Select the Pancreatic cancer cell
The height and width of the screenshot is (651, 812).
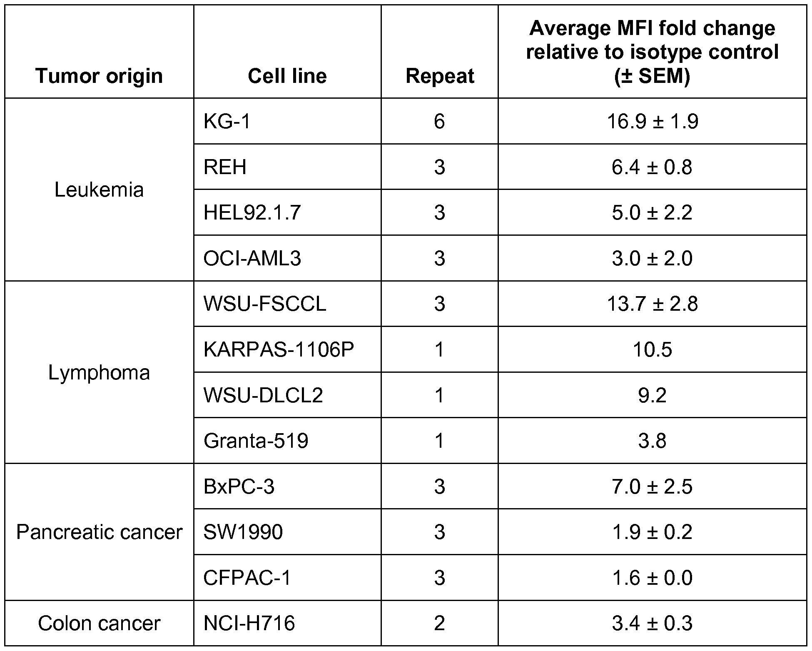point(99,532)
